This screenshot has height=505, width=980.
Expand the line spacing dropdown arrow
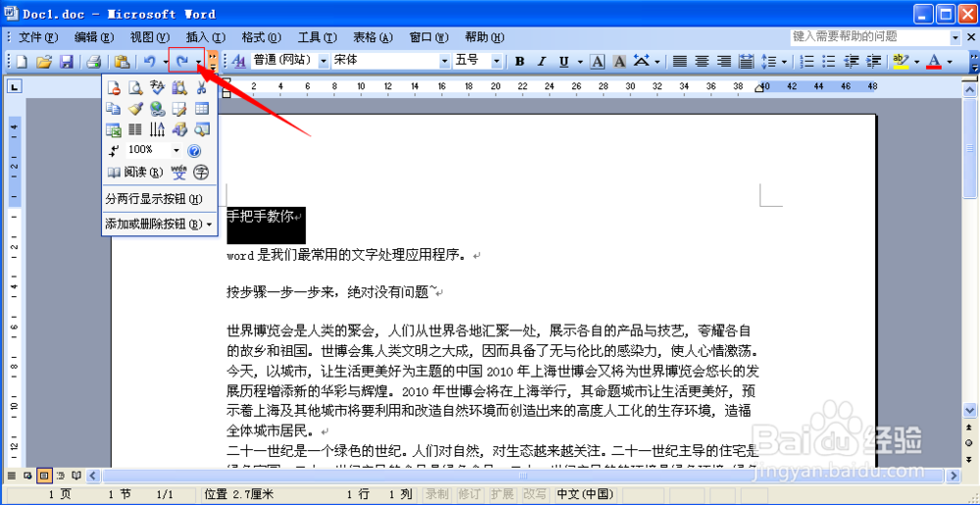pos(784,61)
